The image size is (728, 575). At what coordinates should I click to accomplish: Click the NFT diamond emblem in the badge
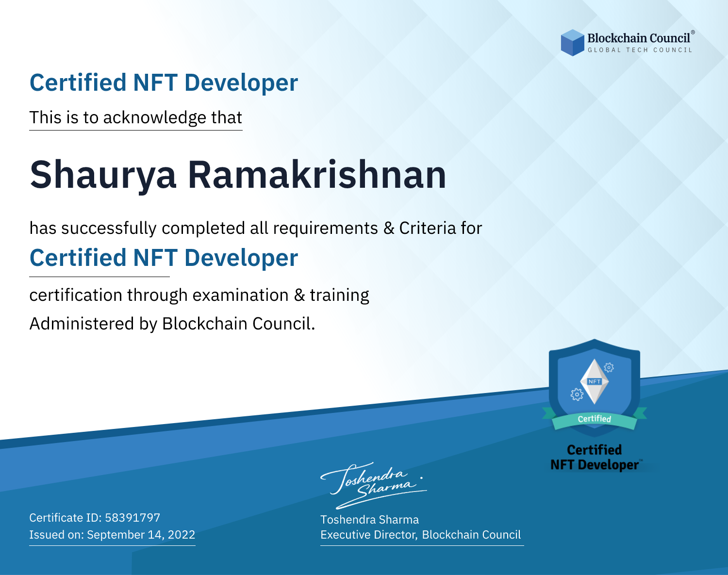tap(595, 381)
